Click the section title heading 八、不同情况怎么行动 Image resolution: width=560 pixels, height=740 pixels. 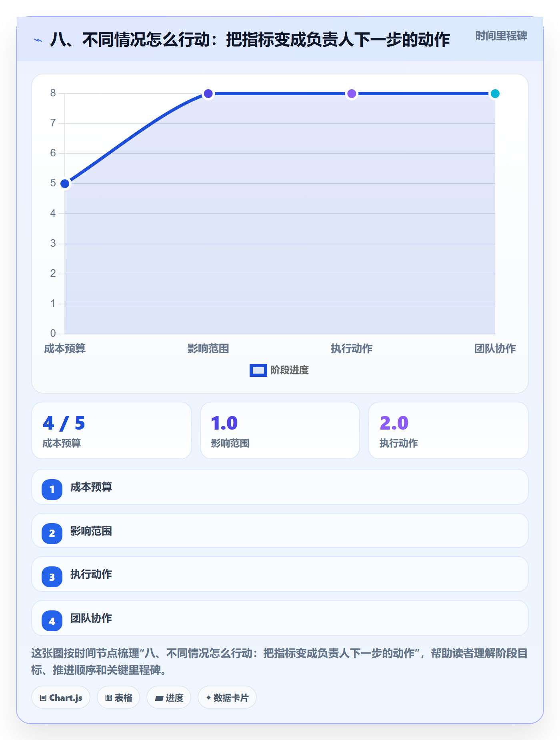click(x=250, y=40)
